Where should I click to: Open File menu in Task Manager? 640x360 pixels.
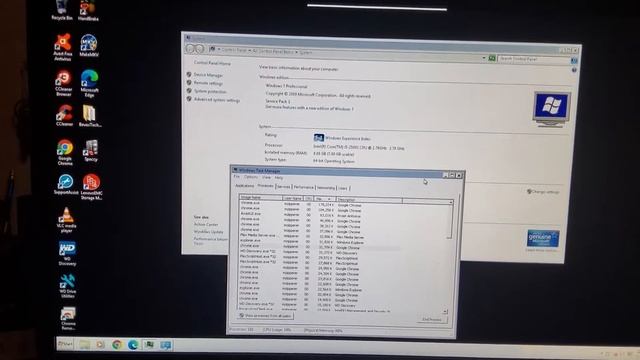click(x=236, y=177)
